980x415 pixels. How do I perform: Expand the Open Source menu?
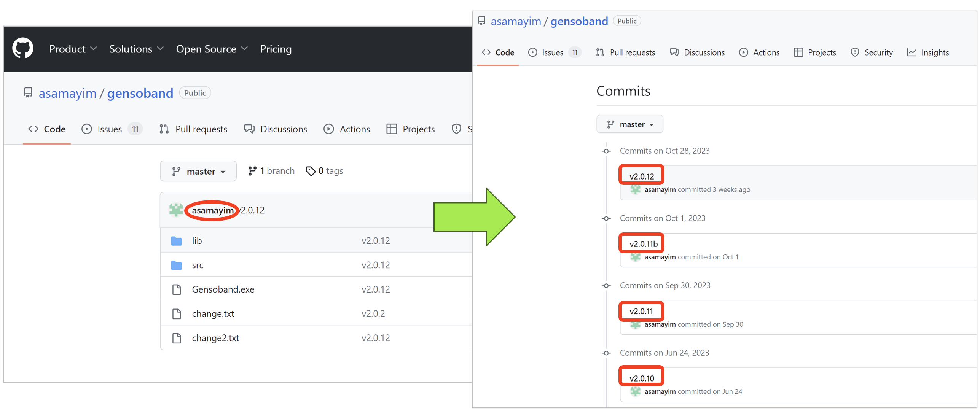[x=212, y=49]
